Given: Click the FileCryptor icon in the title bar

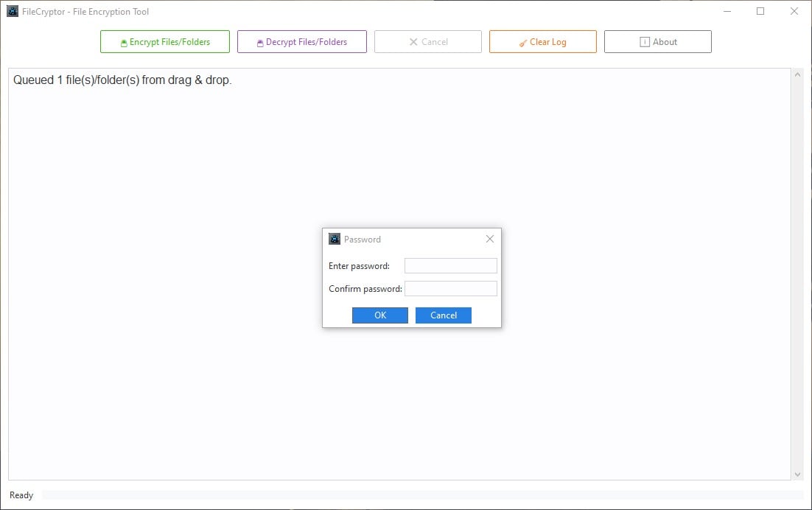Looking at the screenshot, I should 12,11.
